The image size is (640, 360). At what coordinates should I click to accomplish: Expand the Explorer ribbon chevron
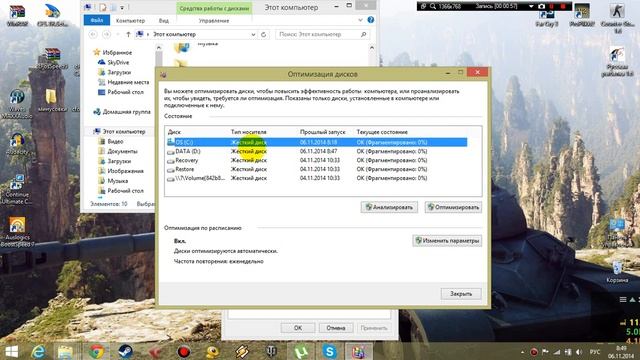360,20
